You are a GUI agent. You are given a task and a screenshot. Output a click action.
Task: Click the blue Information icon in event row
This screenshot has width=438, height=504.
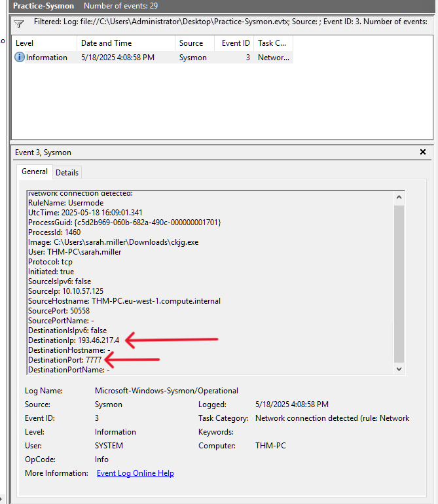point(20,58)
